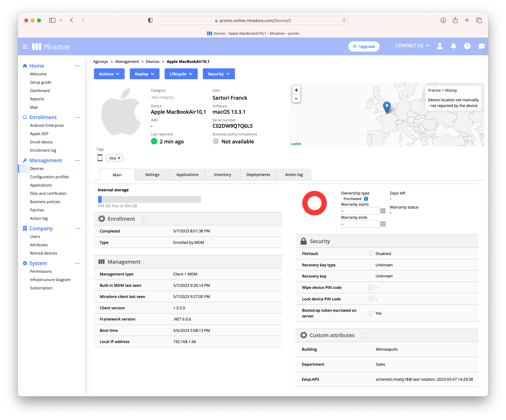Click the Upgrade button

coord(364,46)
